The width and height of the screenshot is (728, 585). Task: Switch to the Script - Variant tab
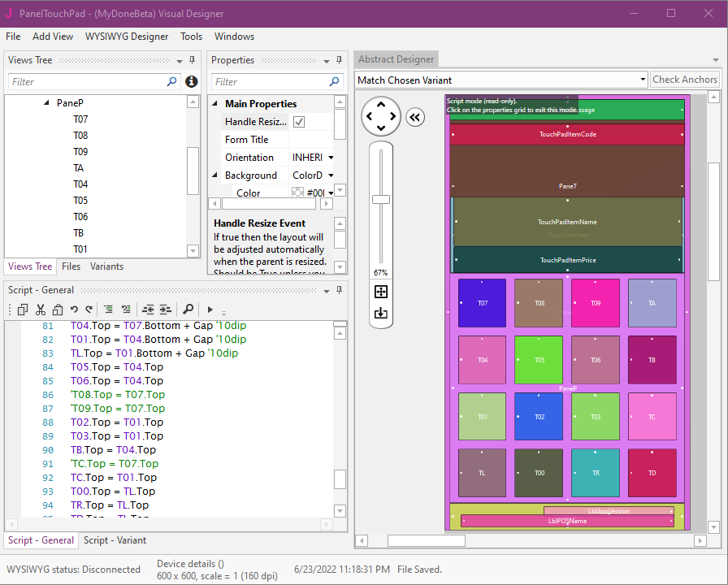coord(115,540)
